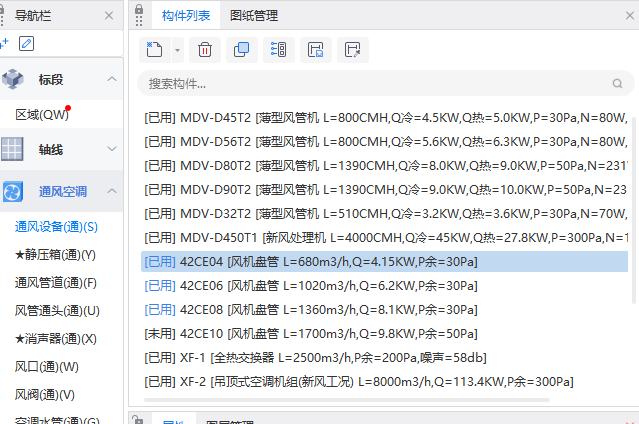The width and height of the screenshot is (639, 424).
Task: Click the delete component trash icon
Action: point(205,50)
